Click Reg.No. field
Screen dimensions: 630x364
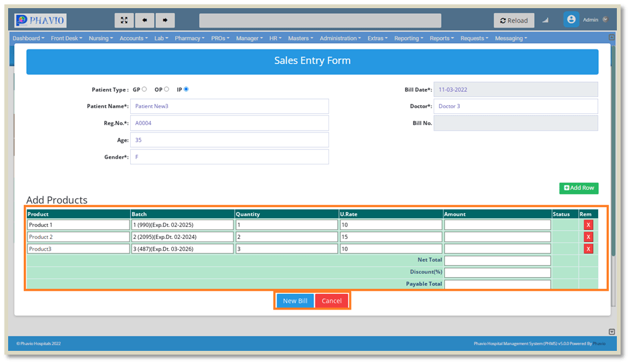click(230, 123)
